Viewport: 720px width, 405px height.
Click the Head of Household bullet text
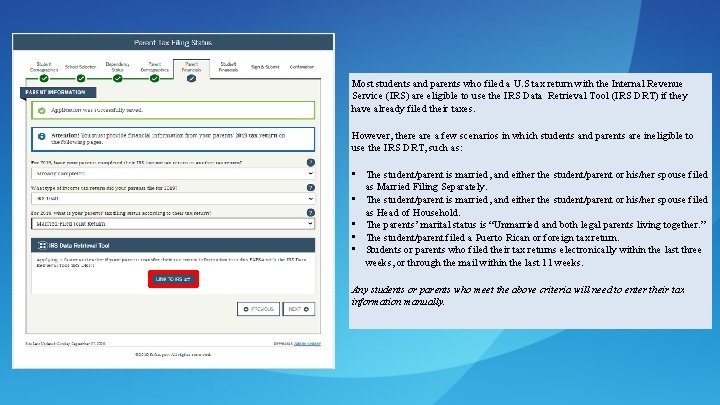click(536, 206)
